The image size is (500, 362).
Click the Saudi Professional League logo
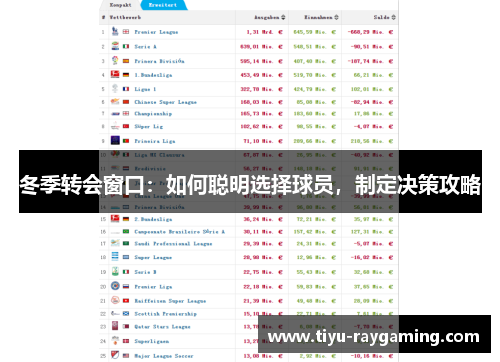pyautogui.click(x=115, y=243)
